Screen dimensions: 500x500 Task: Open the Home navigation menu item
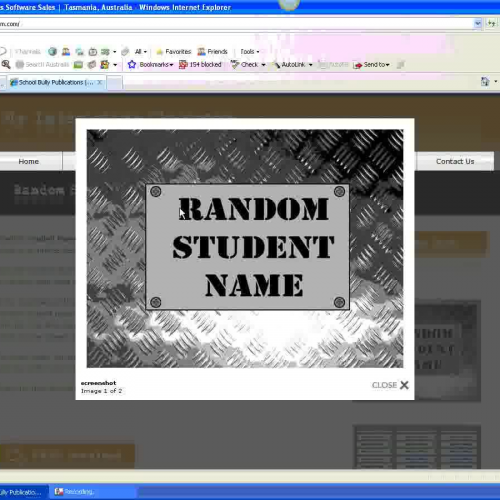29,161
